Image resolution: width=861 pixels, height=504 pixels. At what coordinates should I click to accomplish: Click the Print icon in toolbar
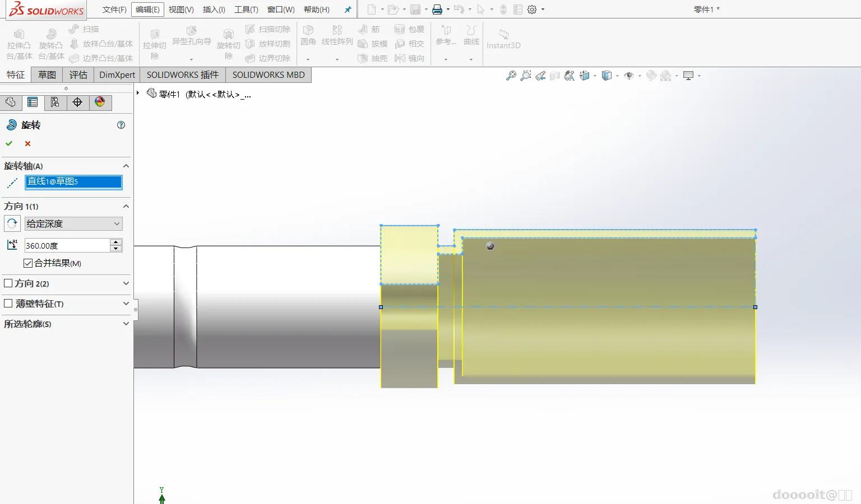click(x=437, y=10)
